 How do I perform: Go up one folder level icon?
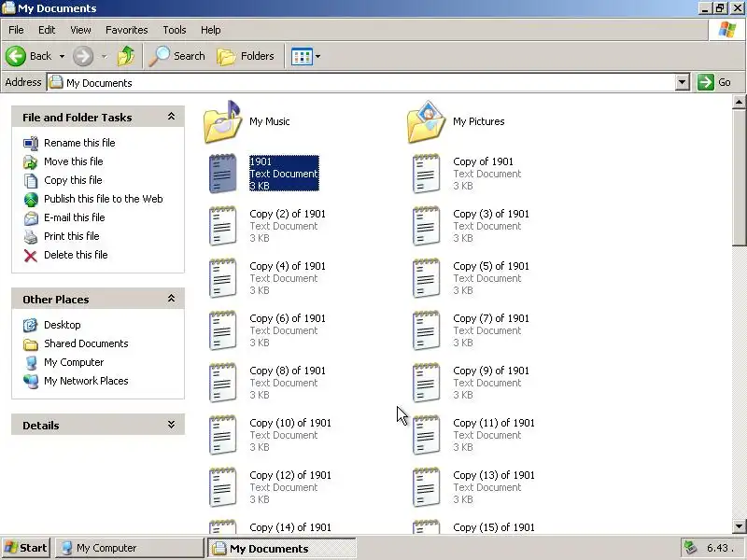point(126,56)
